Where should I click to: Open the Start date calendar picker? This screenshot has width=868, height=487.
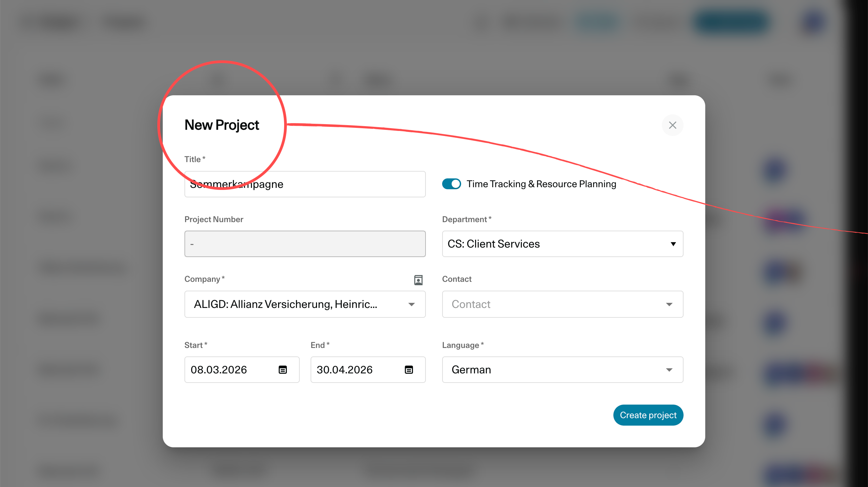point(283,370)
